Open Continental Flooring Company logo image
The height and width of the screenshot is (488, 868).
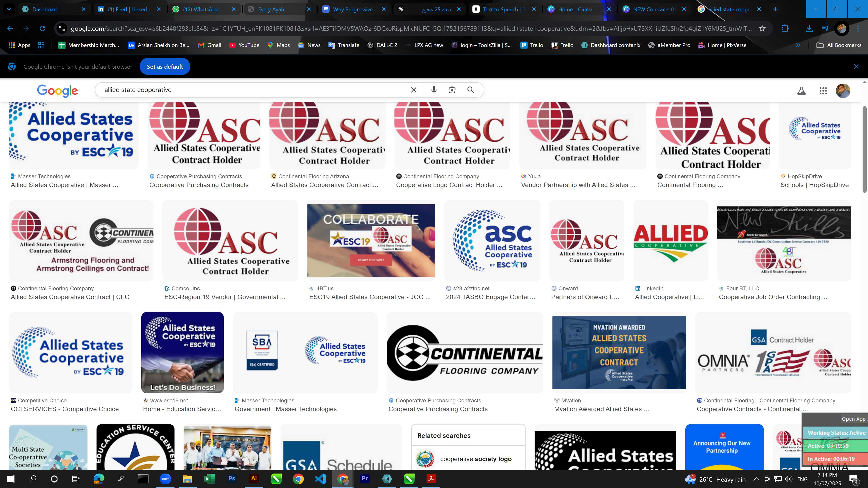coord(465,352)
